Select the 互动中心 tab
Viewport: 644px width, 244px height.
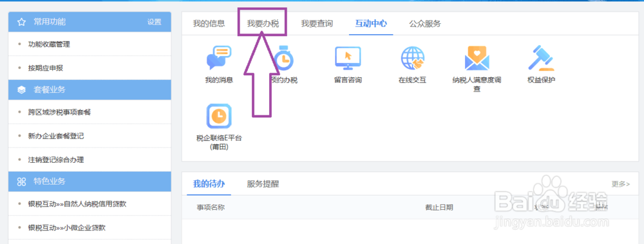(x=371, y=23)
